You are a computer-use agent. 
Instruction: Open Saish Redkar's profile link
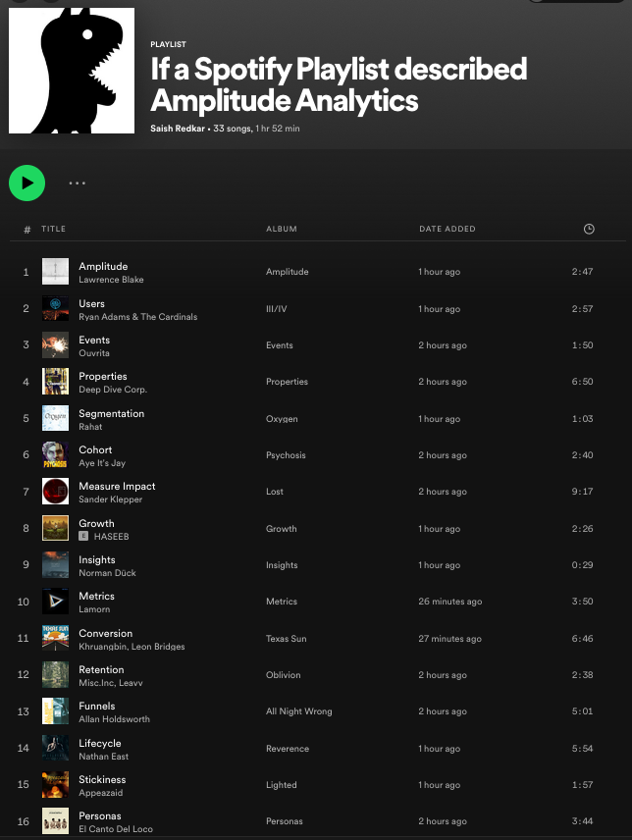pos(178,128)
